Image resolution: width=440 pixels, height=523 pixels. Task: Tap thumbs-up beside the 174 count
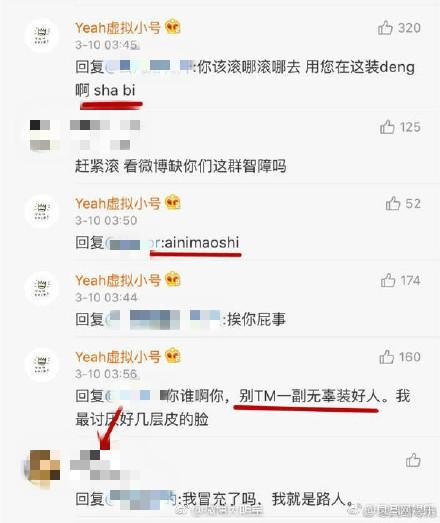388,280
